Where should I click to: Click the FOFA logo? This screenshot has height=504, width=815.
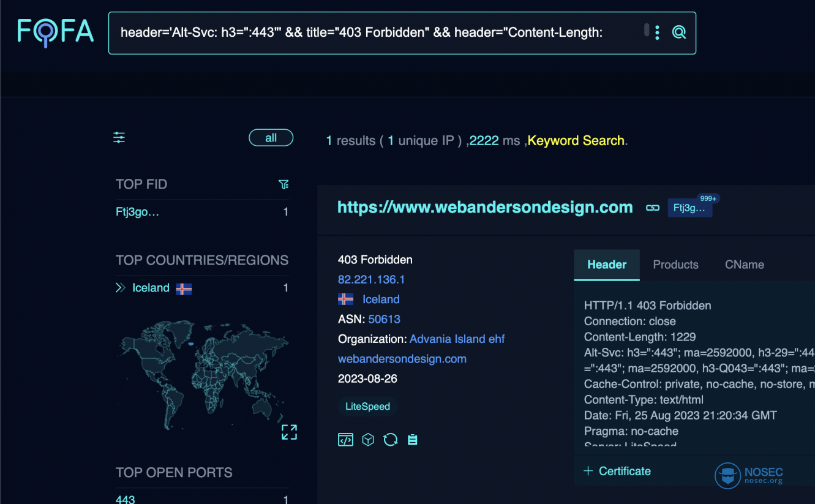(x=56, y=32)
